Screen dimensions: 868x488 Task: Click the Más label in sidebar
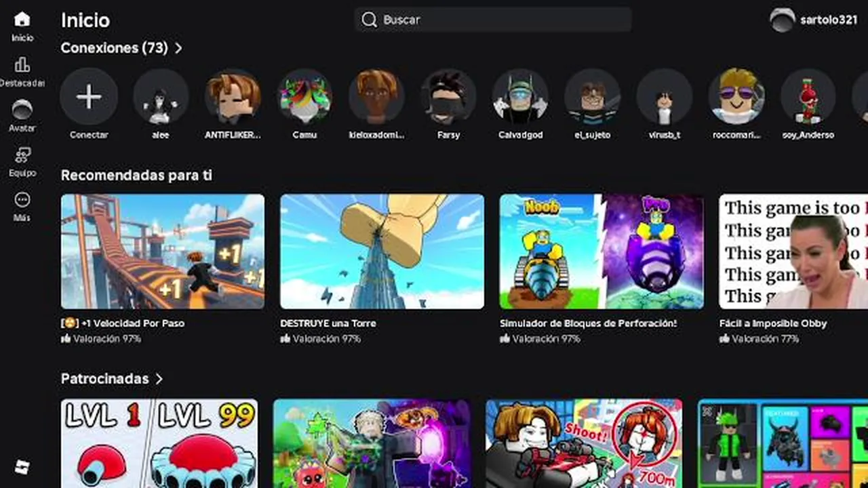[x=22, y=218]
